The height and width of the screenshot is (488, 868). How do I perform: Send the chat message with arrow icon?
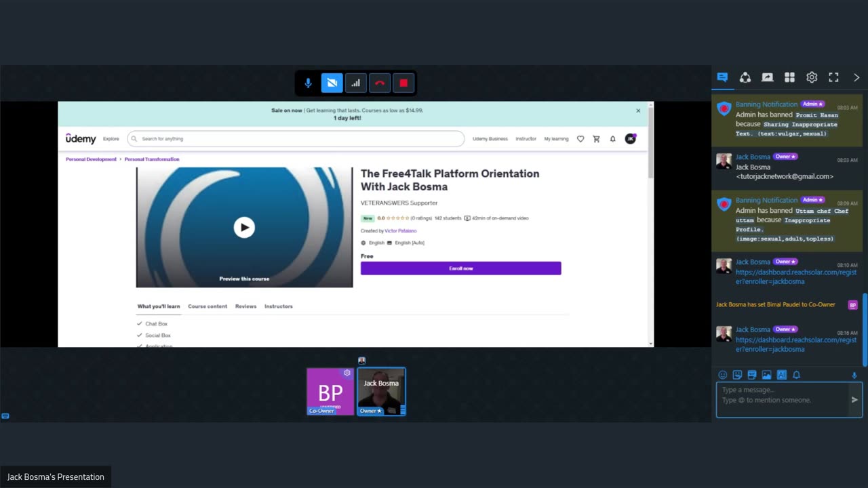point(854,400)
